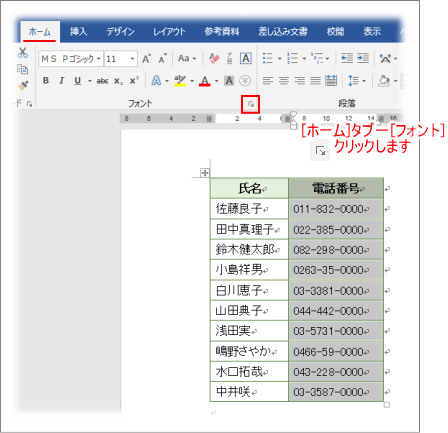Image resolution: width=448 pixels, height=433 pixels.
Task: Click cell 佐藤良子 in the table
Action: click(249, 209)
